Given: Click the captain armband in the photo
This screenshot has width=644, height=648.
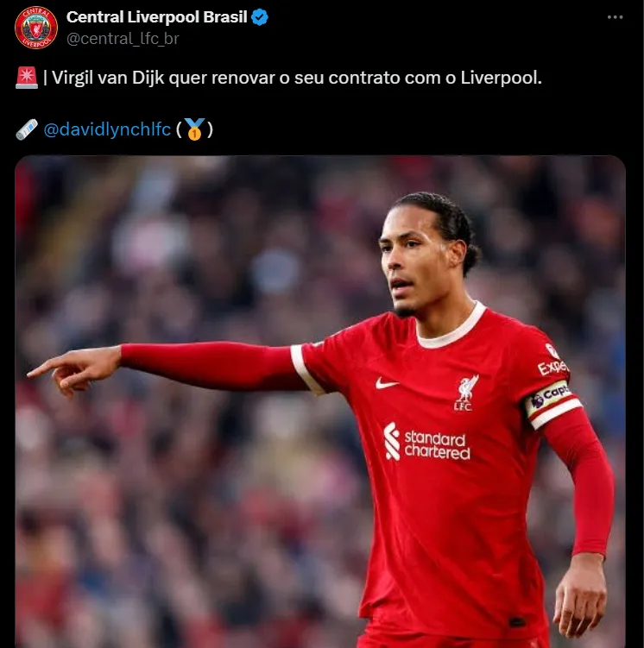Looking at the screenshot, I should pyautogui.click(x=552, y=403).
